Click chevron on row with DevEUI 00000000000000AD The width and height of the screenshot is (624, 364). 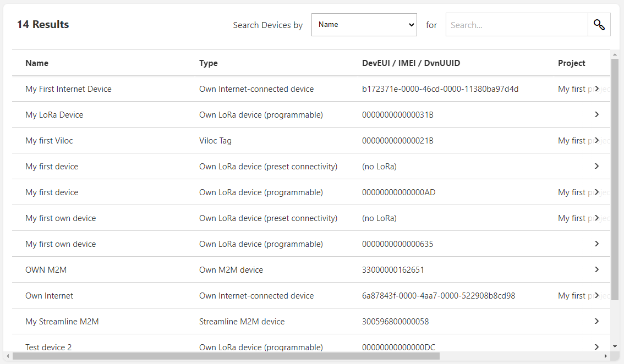pos(596,192)
